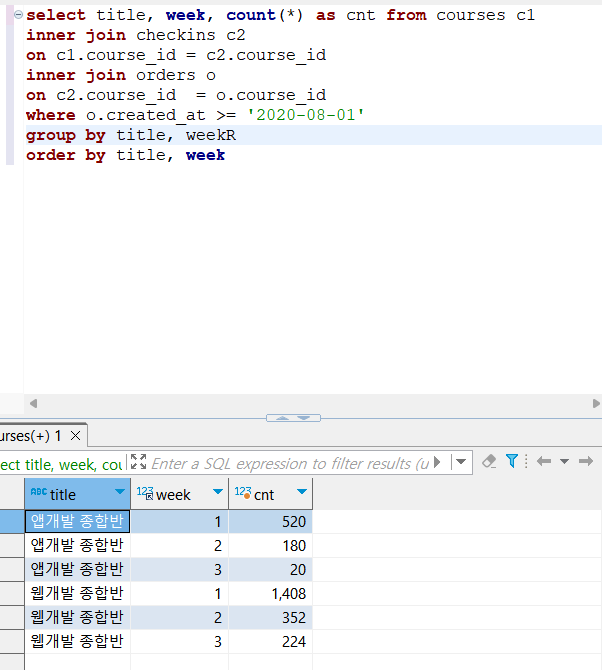Click the panel maximize/restore splitter handle
Screen dimensions: 602x670
[x=293, y=418]
